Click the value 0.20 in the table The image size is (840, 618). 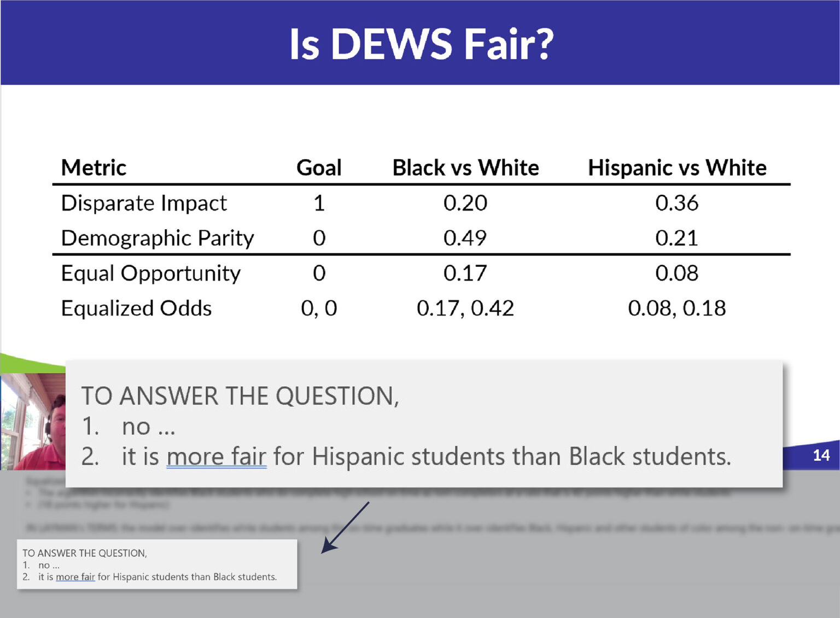[466, 203]
